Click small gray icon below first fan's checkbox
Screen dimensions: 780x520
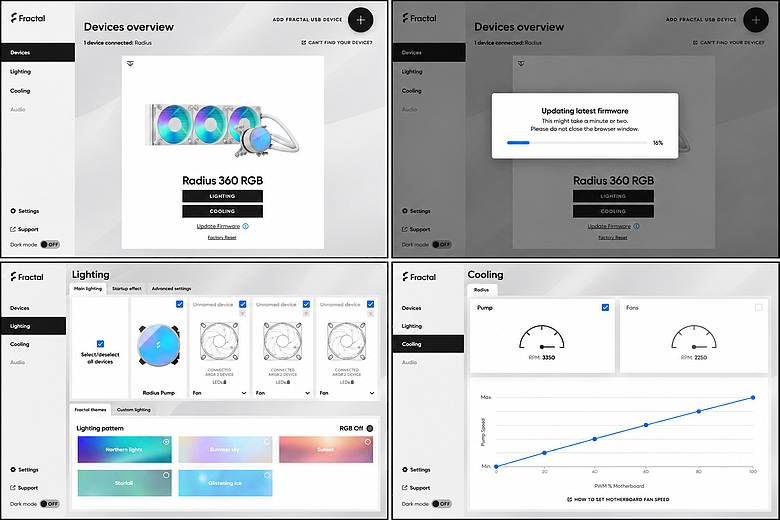pyautogui.click(x=243, y=313)
